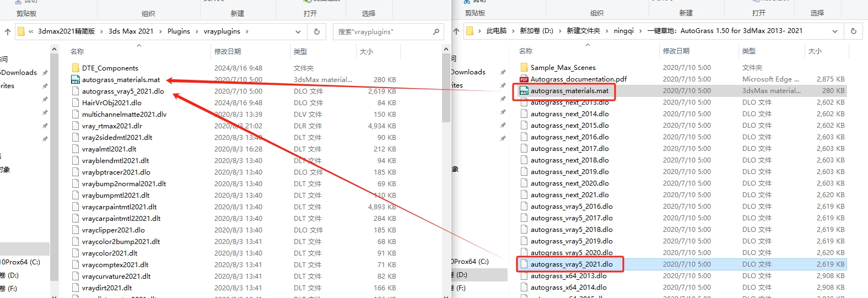Viewport: 868px width, 298px height.
Task: Click autograss_materials.mat icon in right window
Action: (x=524, y=90)
